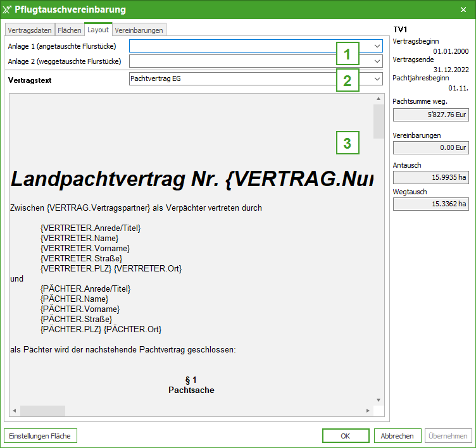
Task: Click the Abbrechen button
Action: tap(397, 436)
